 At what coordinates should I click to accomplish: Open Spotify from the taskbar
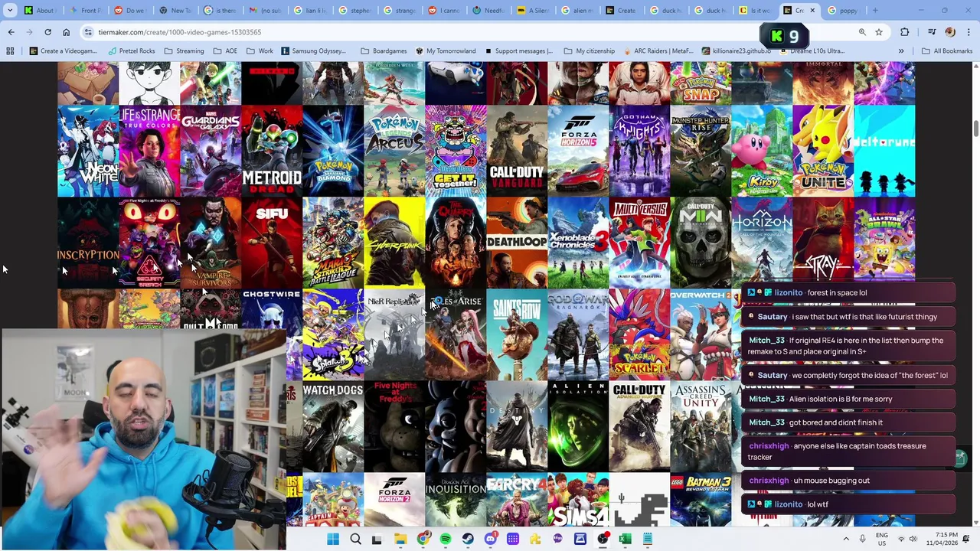(x=446, y=540)
